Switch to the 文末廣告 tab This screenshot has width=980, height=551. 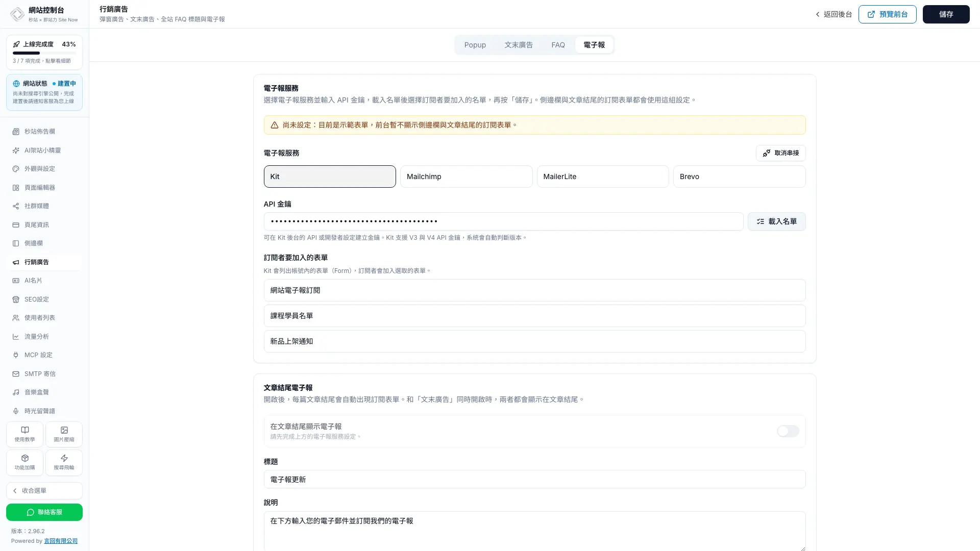tap(519, 45)
